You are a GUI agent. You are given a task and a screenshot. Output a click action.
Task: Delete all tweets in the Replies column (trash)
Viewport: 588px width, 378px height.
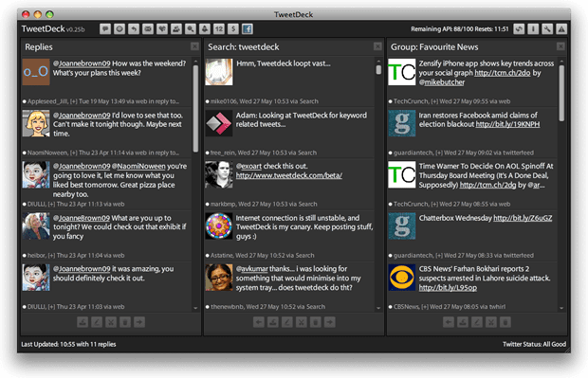click(x=125, y=322)
